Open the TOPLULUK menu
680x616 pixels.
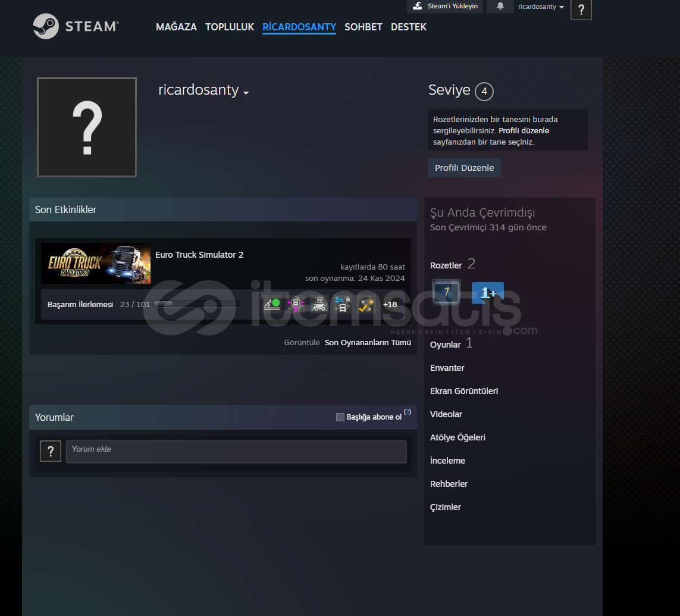[x=230, y=27]
